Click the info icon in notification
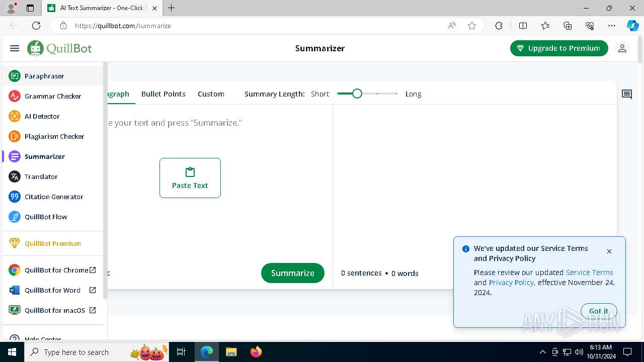This screenshot has width=644, height=362. pos(466,249)
